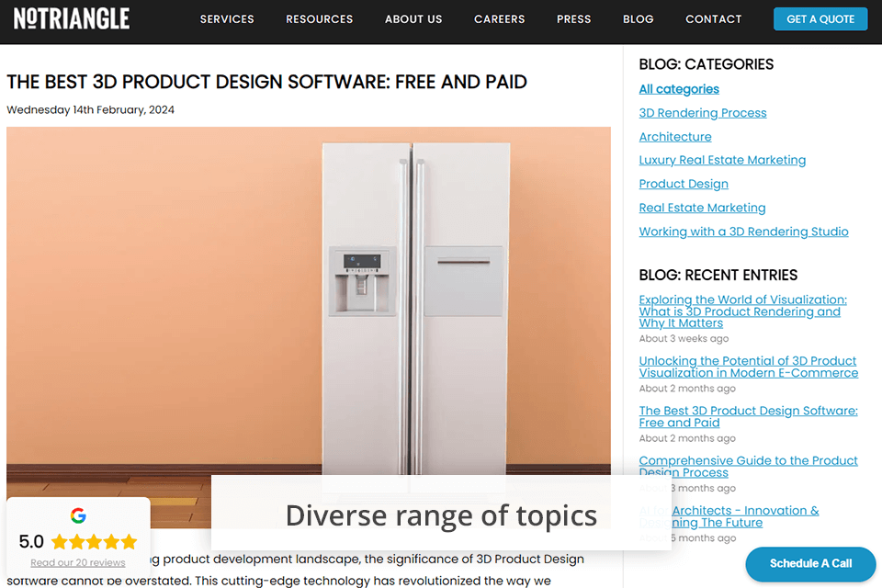882x588 pixels.
Task: Open Architects Innovation & Designing The Future entry
Action: pos(729,516)
